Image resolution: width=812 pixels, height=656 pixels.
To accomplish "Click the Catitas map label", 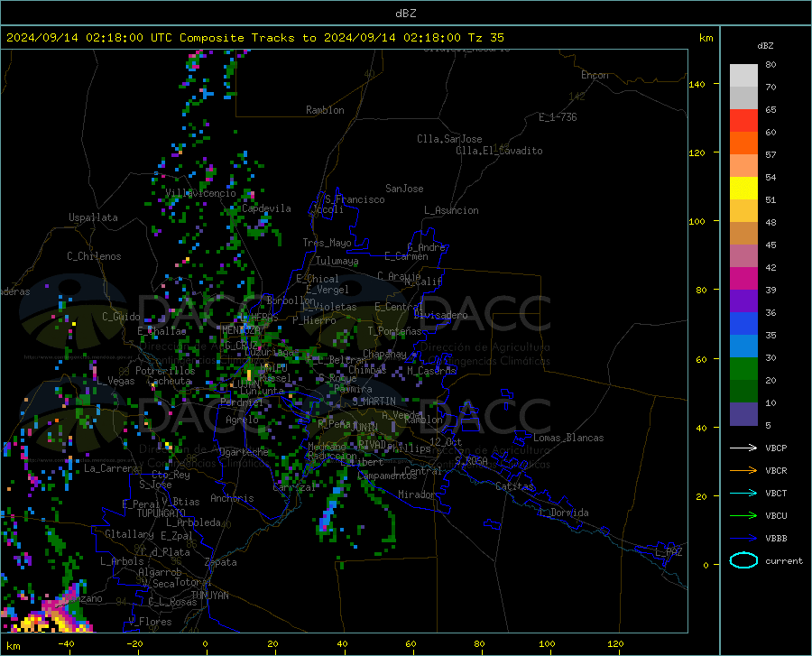I will [x=514, y=486].
